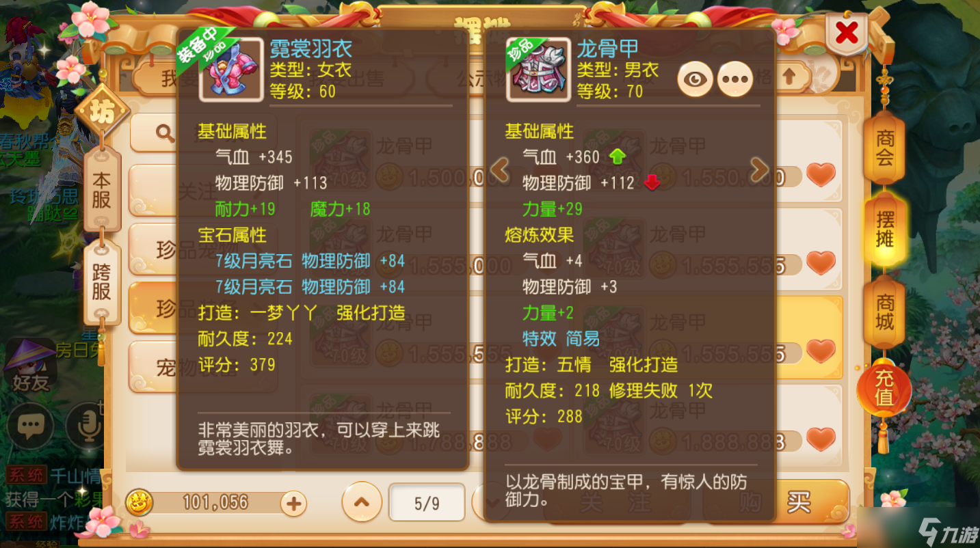
Task: Select the 跨服 cross-server tag
Action: [101, 282]
